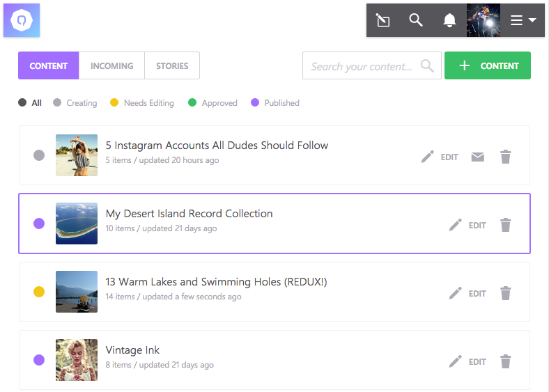Click the green add Content button
This screenshot has height=392, width=549.
pos(488,65)
